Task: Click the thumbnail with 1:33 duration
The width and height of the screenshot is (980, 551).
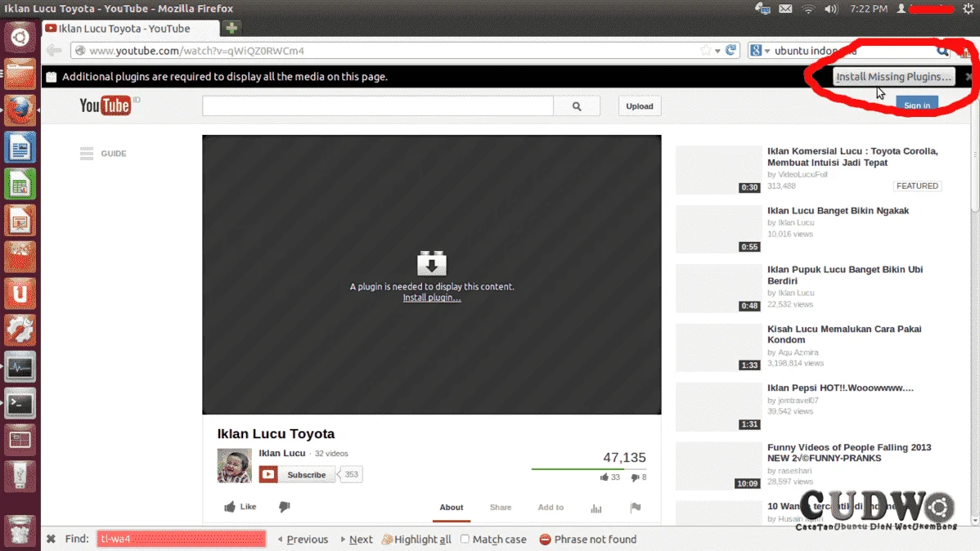Action: (x=719, y=347)
